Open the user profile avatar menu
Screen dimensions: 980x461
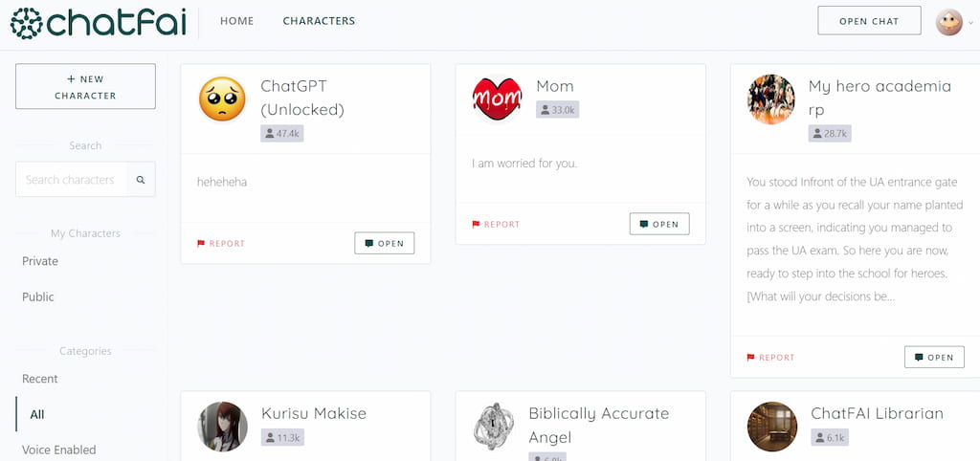(x=949, y=22)
